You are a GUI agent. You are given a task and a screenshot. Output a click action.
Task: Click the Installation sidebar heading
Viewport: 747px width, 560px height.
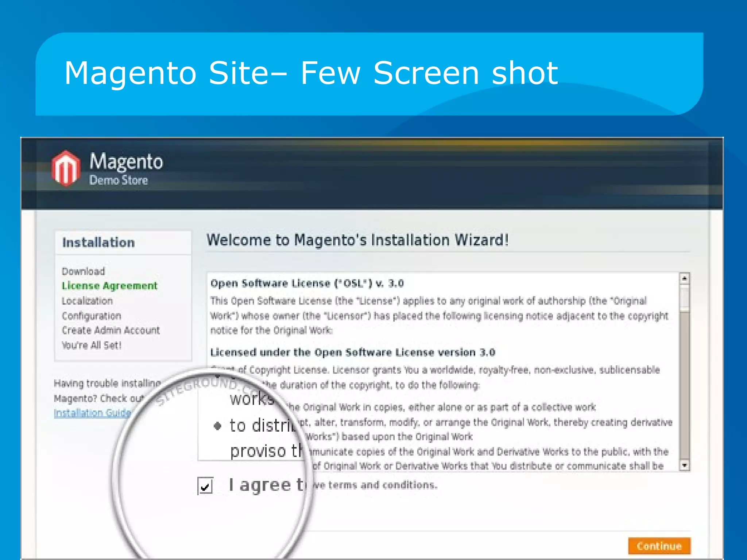98,242
